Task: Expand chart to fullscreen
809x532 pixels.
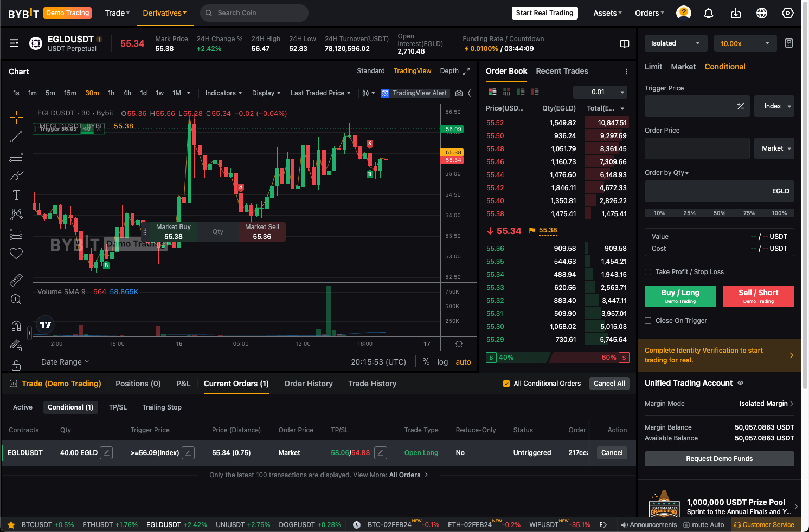Action: [x=466, y=71]
